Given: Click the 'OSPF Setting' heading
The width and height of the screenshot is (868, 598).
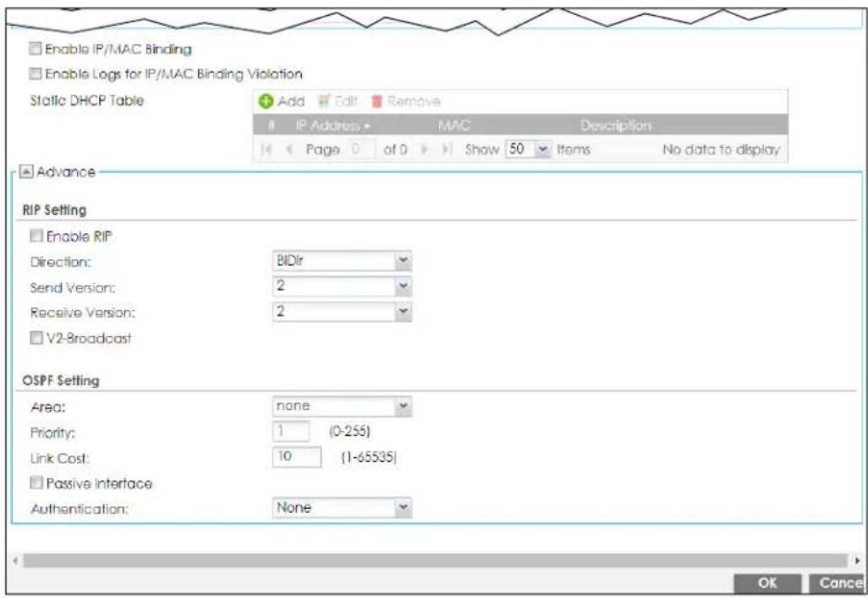Looking at the screenshot, I should pyautogui.click(x=61, y=380).
